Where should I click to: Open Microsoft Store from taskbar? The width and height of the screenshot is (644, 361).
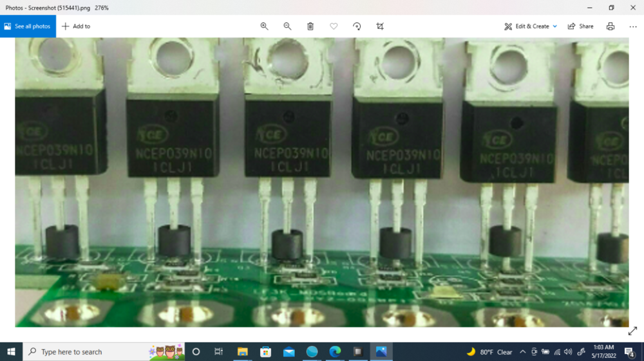tap(266, 351)
